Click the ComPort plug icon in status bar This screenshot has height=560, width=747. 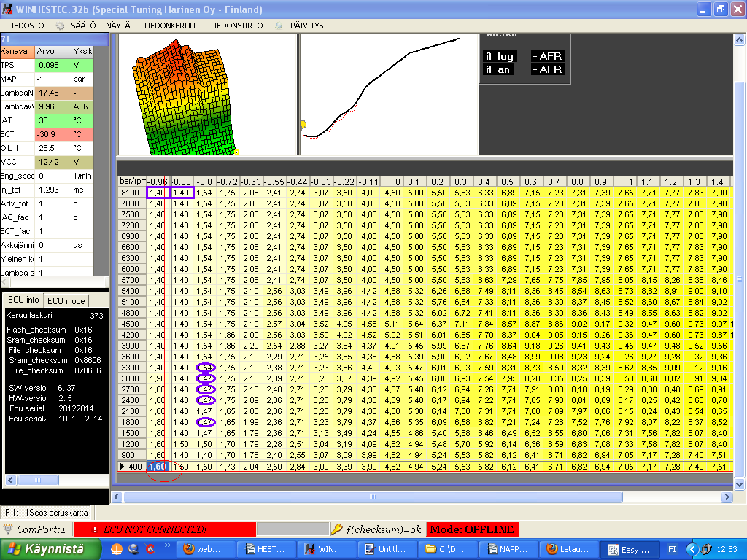tap(7, 529)
